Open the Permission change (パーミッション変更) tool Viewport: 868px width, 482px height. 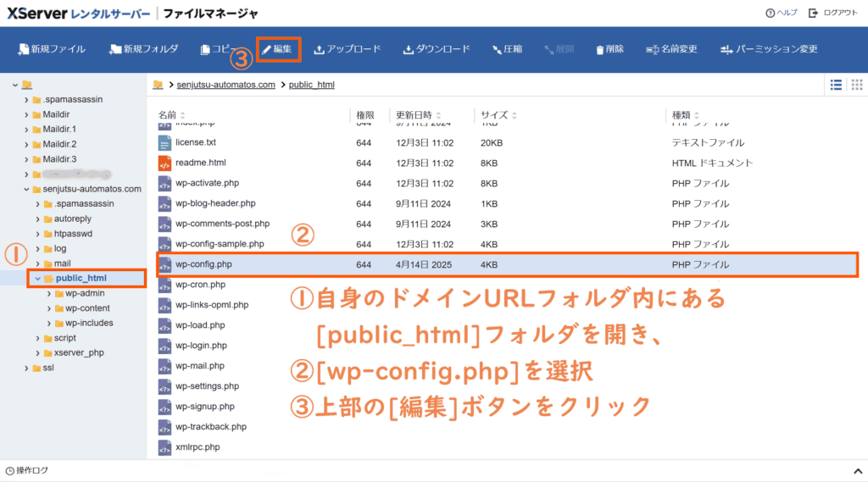tap(769, 49)
